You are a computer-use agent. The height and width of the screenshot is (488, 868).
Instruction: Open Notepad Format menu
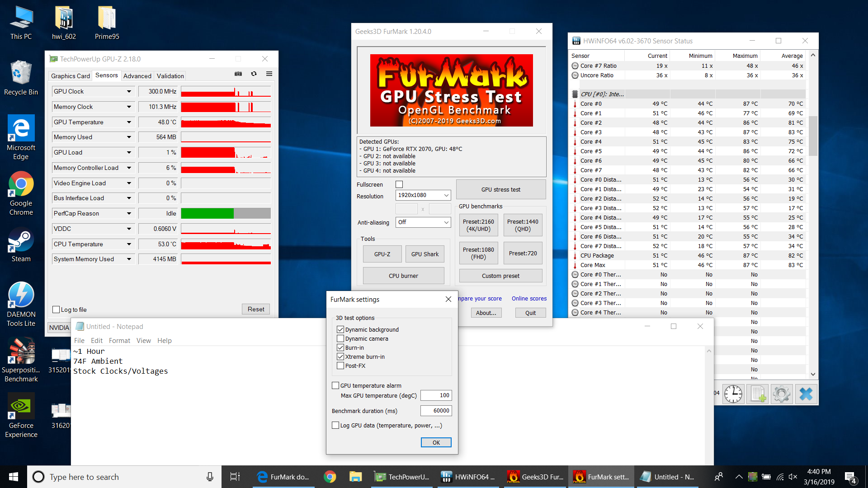tap(119, 341)
